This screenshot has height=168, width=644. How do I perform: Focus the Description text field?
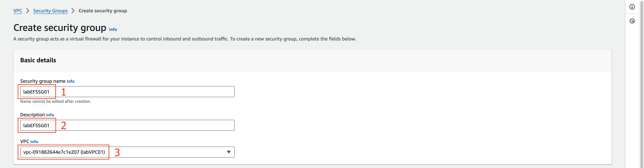click(x=127, y=125)
